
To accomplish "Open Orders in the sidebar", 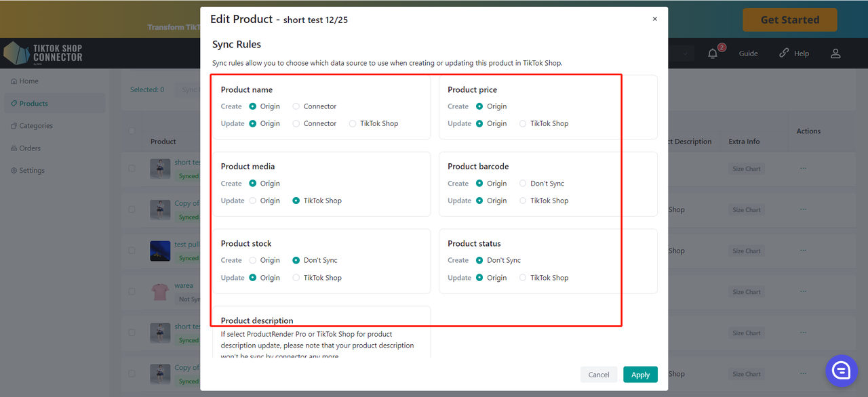I will [x=30, y=148].
